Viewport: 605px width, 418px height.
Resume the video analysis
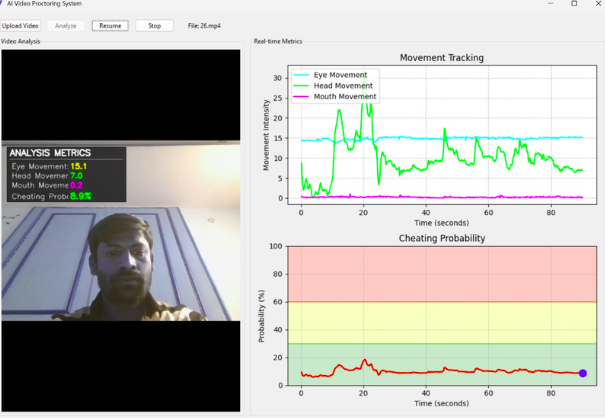point(110,26)
